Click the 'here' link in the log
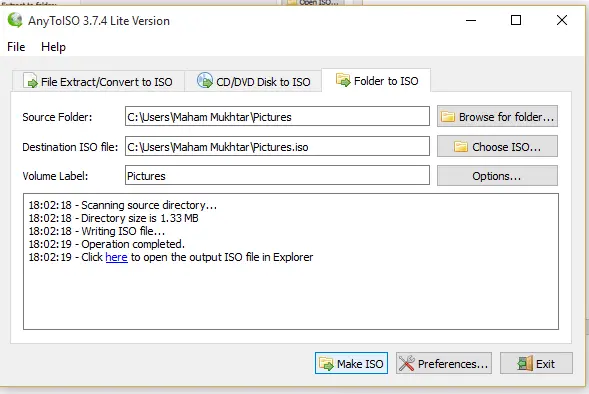 tap(116, 257)
